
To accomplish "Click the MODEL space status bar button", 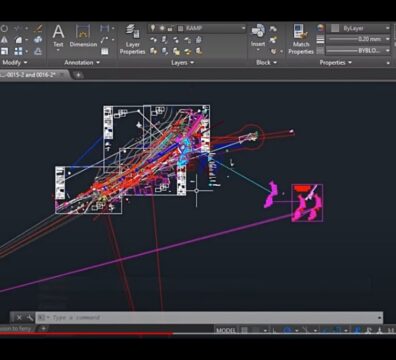I will tap(226, 330).
